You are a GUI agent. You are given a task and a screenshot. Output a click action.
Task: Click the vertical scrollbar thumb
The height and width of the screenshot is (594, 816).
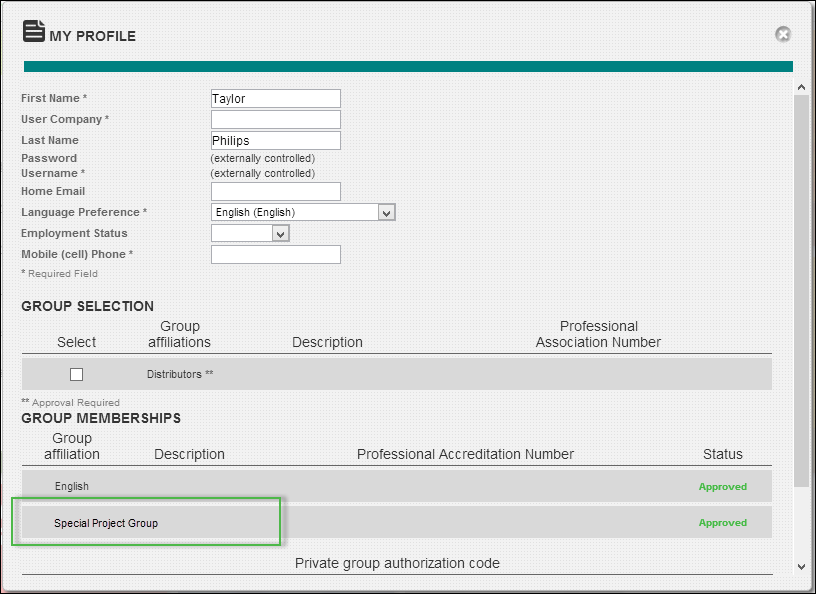click(x=801, y=290)
